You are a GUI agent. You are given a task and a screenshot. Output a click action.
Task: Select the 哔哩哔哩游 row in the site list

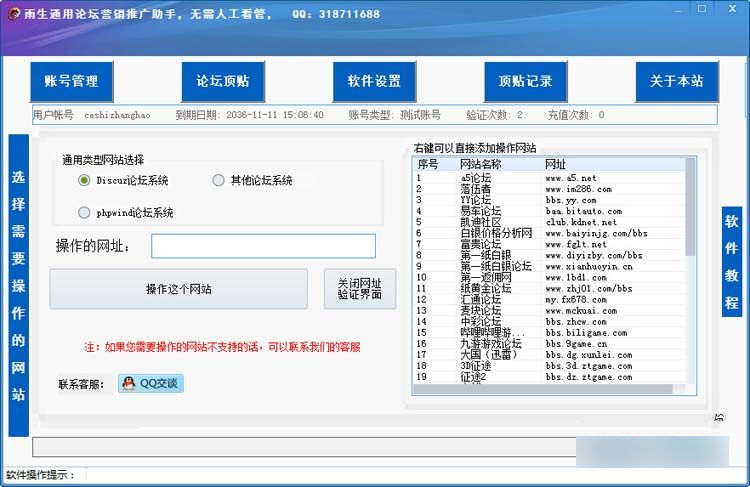click(x=492, y=333)
